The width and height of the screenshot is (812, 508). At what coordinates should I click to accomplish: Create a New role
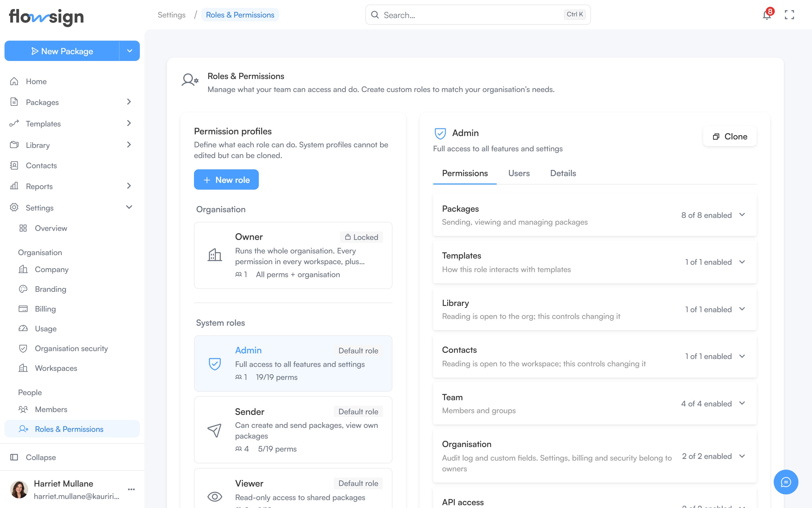[x=226, y=180]
